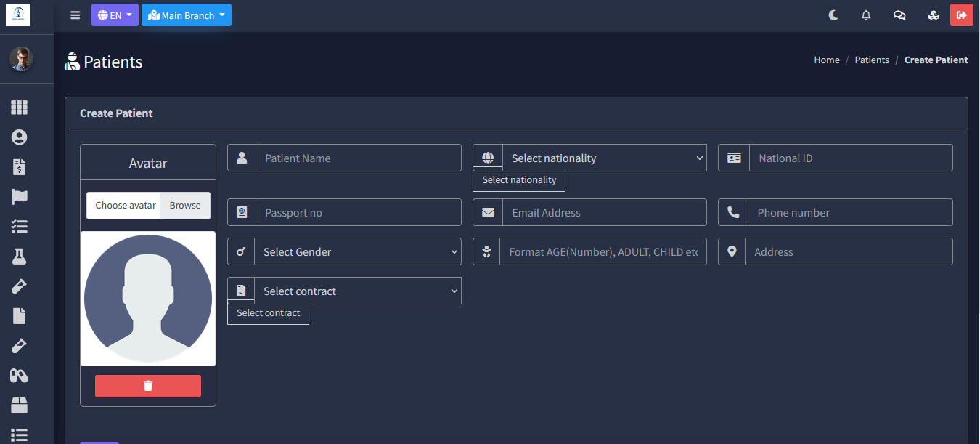Open notifications bell icon
The width and height of the screenshot is (980, 444).
pyautogui.click(x=866, y=15)
